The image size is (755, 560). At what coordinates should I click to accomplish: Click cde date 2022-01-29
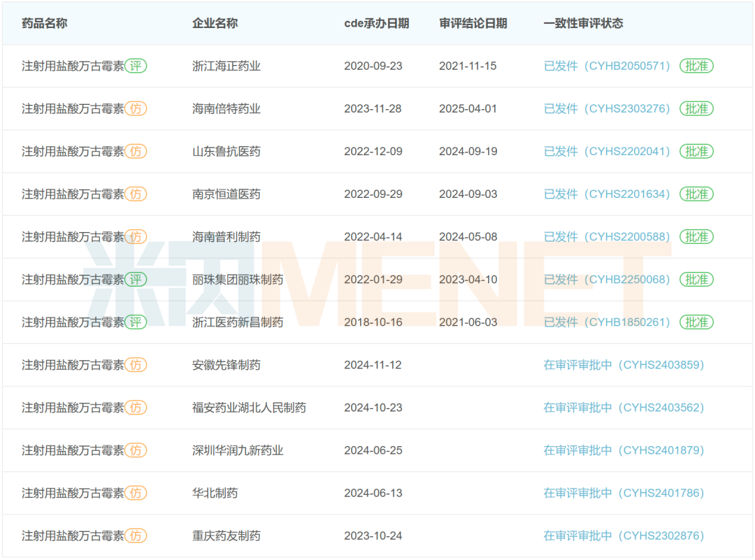[373, 280]
